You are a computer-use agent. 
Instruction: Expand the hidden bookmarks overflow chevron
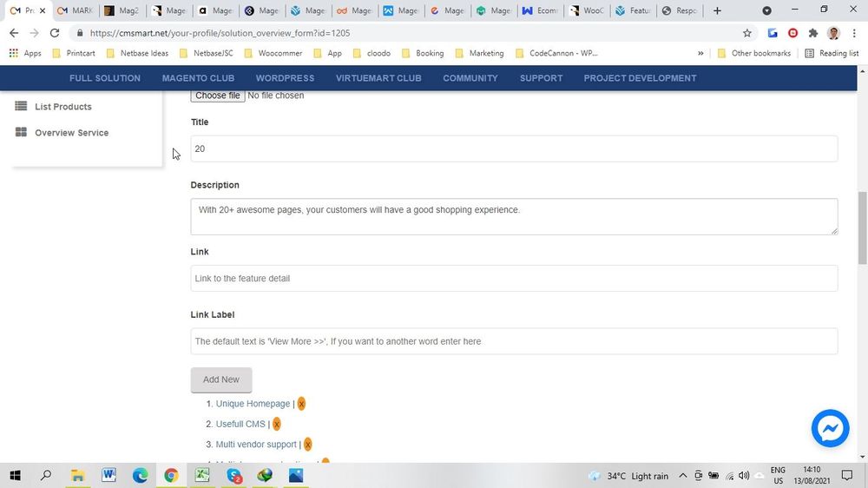click(700, 53)
